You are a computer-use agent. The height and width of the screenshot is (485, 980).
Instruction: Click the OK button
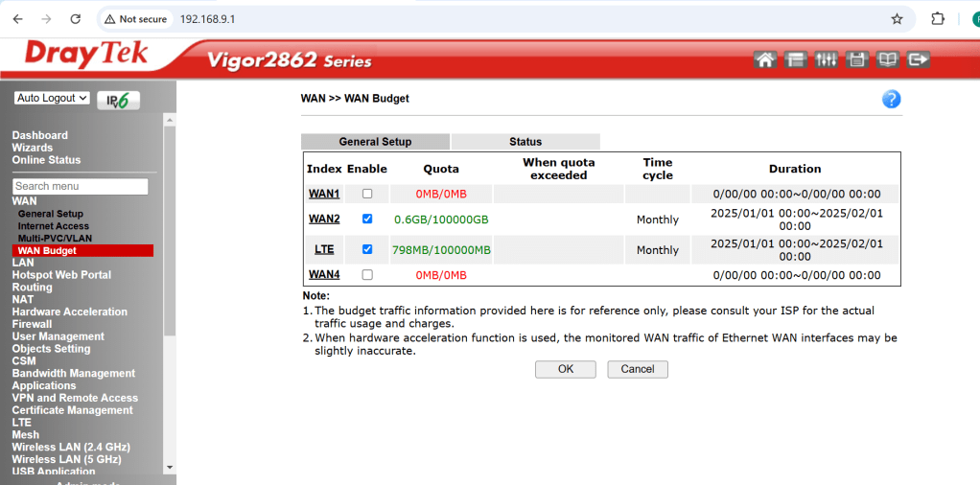click(x=566, y=369)
